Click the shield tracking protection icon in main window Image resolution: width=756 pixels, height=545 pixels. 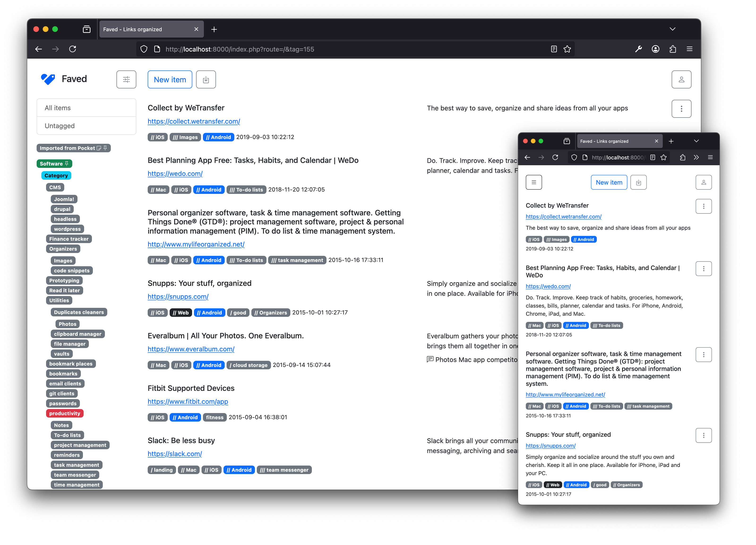coord(144,49)
